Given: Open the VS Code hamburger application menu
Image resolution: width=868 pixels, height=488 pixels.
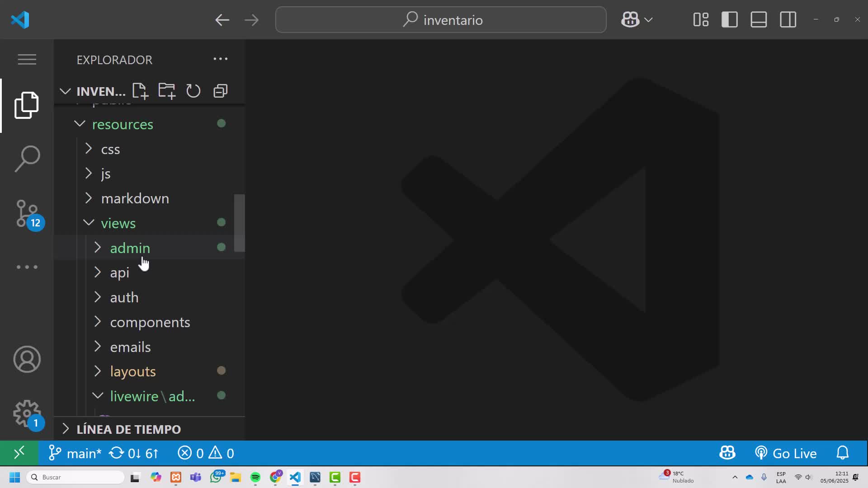Looking at the screenshot, I should pos(27,59).
